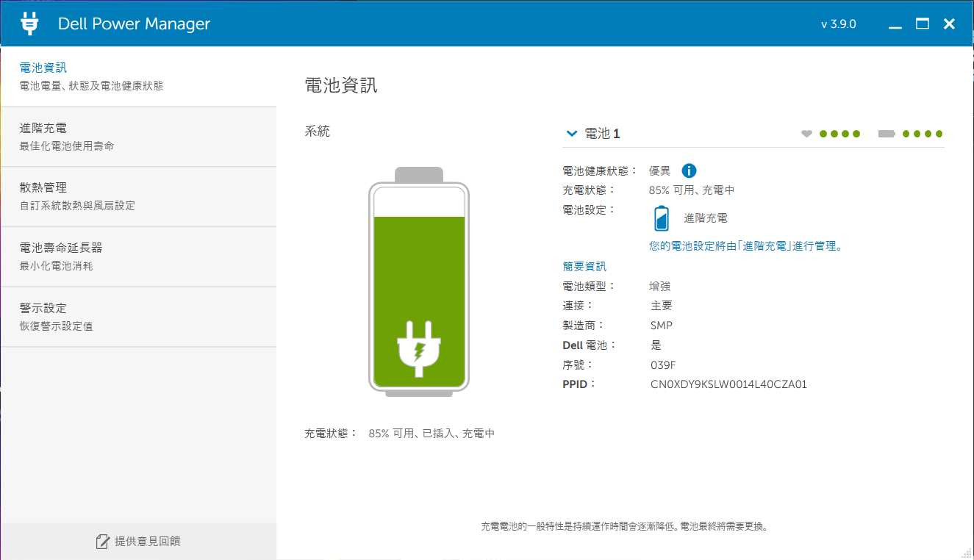Select the 電池資訊 sidebar tab
The width and height of the screenshot is (974, 560).
(x=138, y=76)
